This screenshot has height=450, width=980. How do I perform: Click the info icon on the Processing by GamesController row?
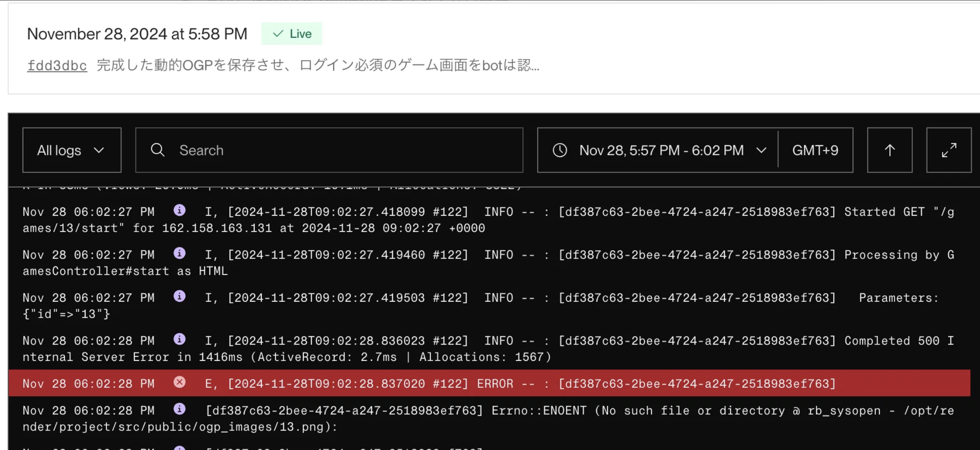(179, 253)
